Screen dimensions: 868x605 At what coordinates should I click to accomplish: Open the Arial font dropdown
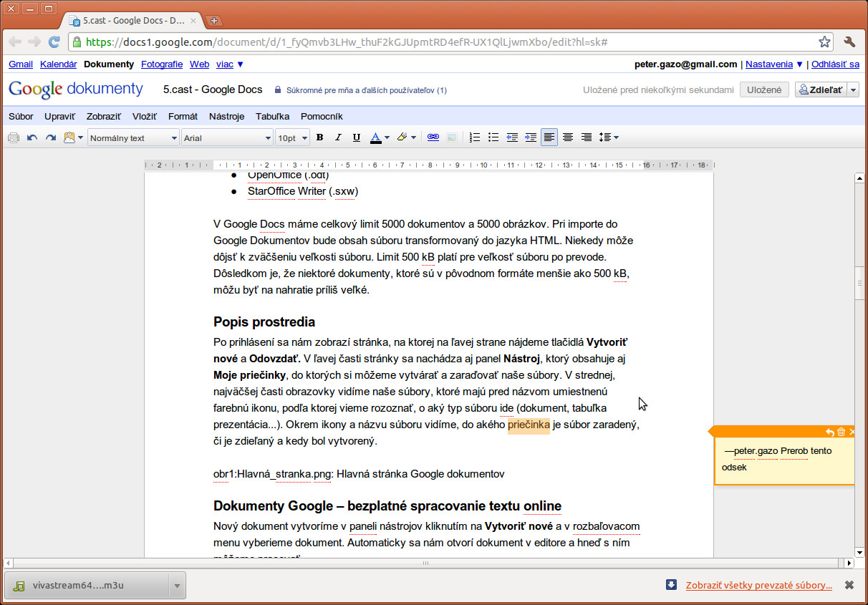click(x=228, y=137)
